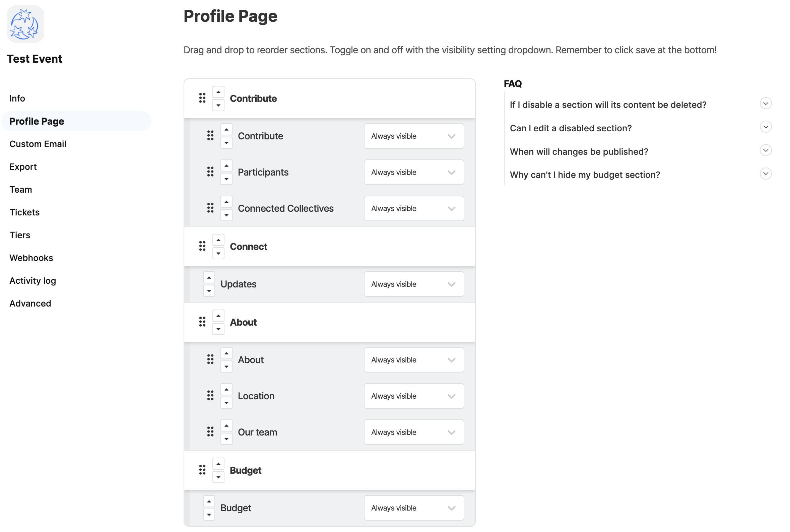Grab the drag handle for Connect category
The image size is (790, 532).
[x=202, y=246]
